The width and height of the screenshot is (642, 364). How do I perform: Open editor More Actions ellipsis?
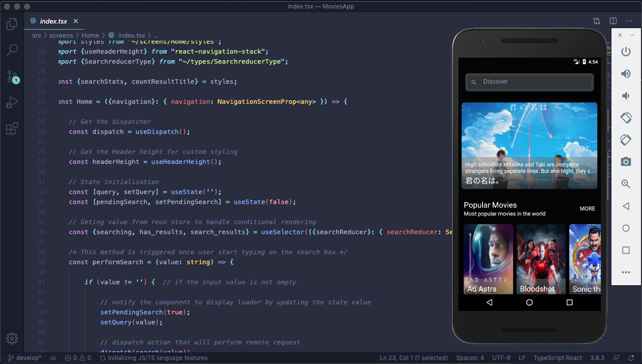[x=629, y=21]
